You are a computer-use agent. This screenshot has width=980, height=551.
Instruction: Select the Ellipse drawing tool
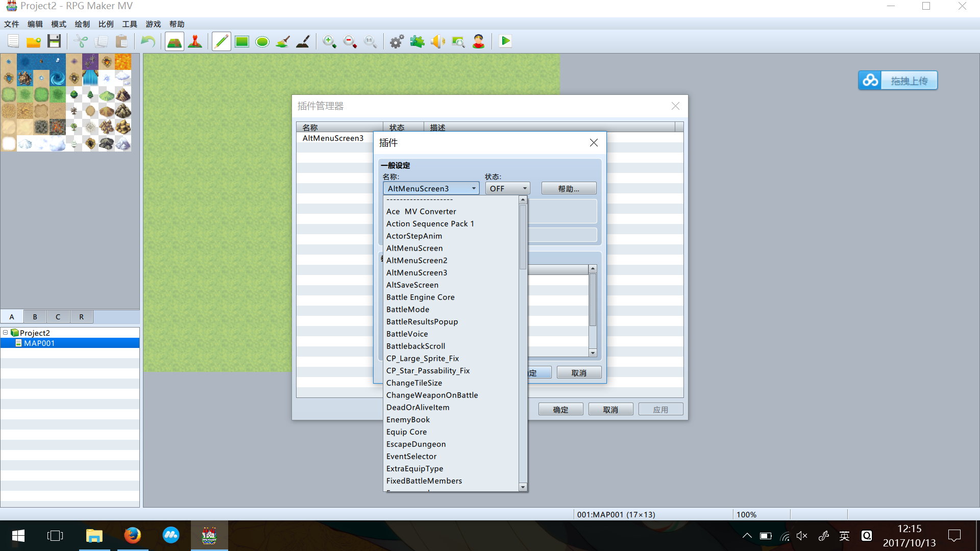click(262, 41)
